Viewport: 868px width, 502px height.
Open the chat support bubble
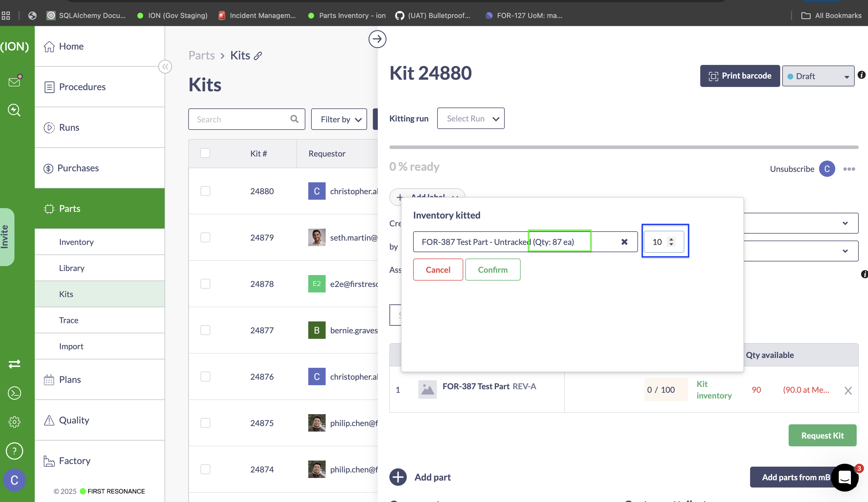pos(845,478)
